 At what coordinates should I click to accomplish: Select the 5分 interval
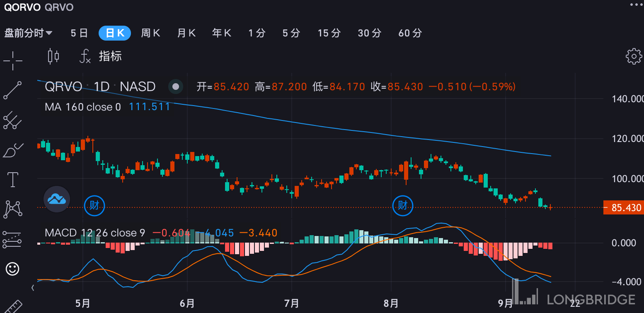pyautogui.click(x=291, y=33)
